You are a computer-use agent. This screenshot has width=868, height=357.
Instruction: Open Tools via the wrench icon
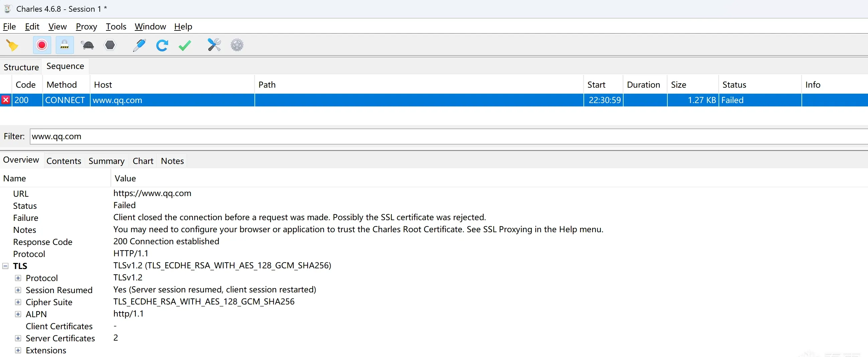click(214, 45)
